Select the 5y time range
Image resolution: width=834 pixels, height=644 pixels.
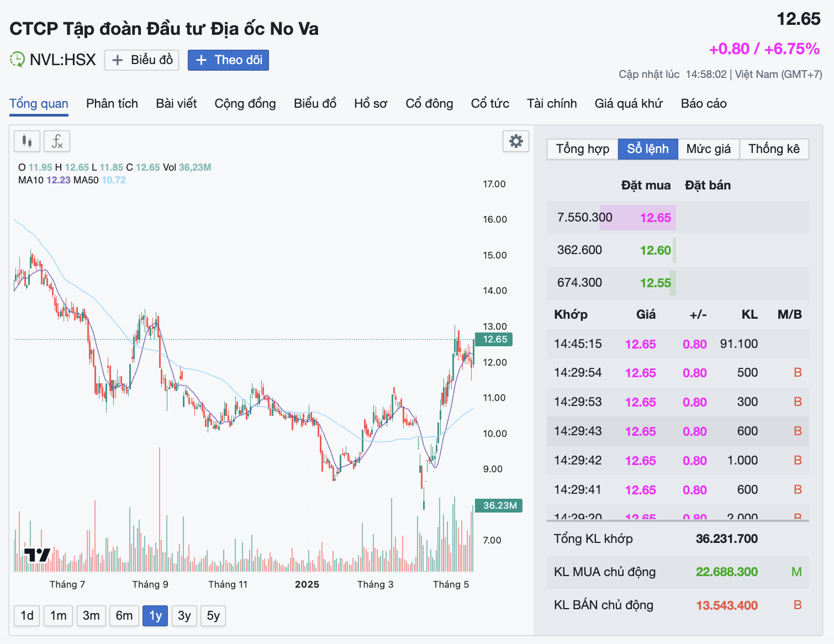[213, 615]
